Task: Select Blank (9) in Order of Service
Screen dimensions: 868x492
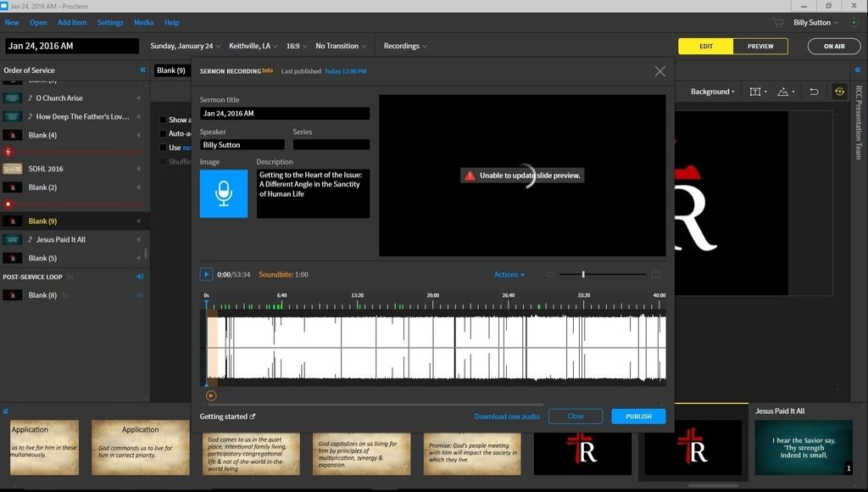Action: [74, 221]
